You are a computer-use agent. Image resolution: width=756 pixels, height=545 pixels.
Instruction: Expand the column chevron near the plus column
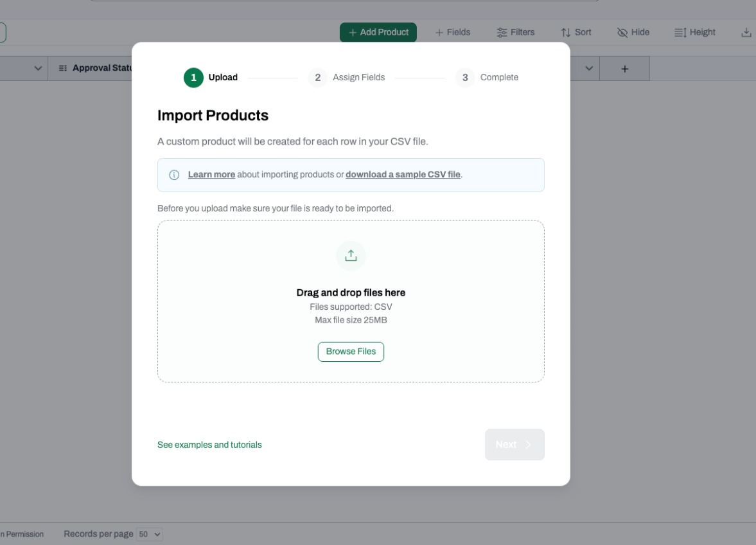[589, 69]
